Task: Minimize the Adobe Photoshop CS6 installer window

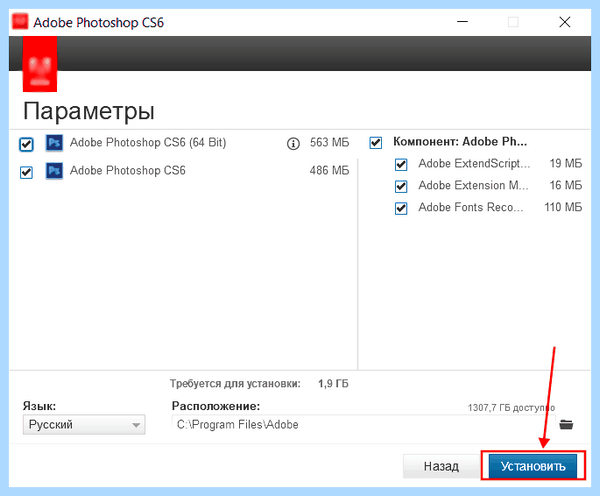Action: 462,22
